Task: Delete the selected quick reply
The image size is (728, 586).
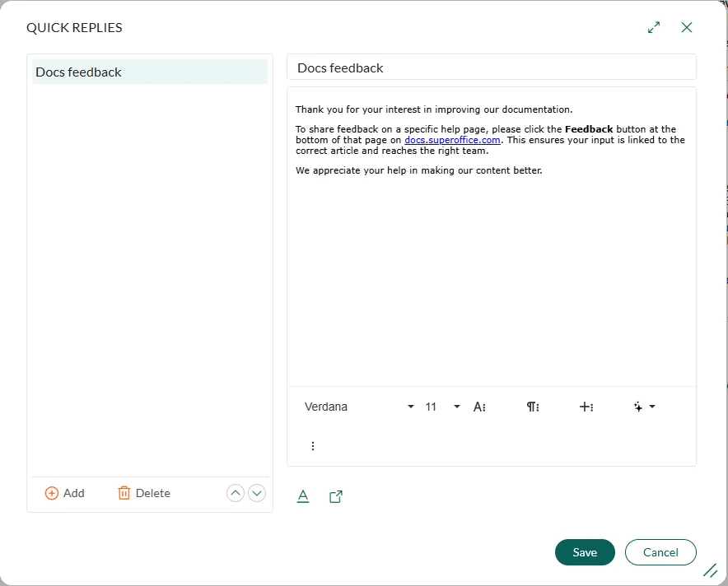Action: pos(144,493)
